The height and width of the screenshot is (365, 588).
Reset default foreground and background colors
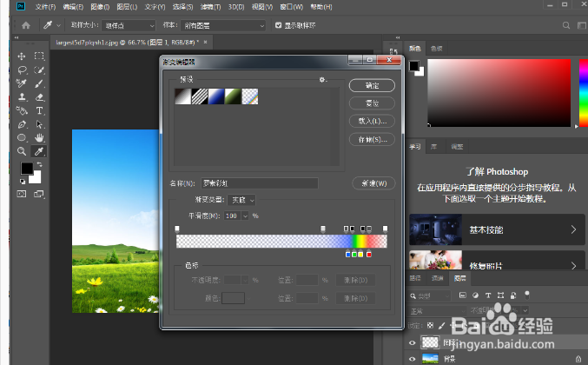pos(23,182)
